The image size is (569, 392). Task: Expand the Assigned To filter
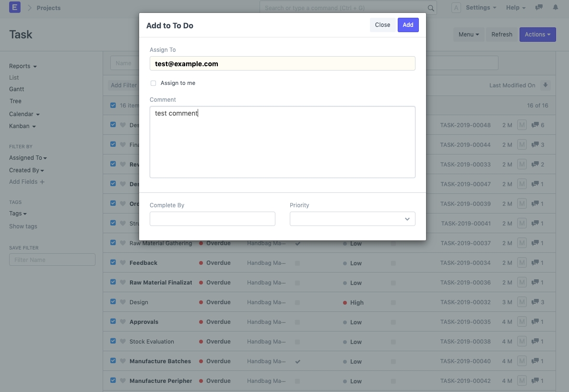(x=28, y=158)
